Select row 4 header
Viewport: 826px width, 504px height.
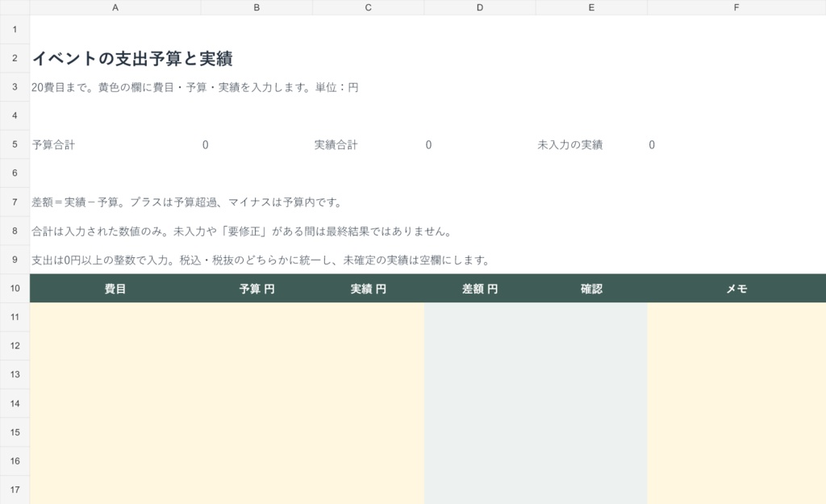(x=15, y=115)
